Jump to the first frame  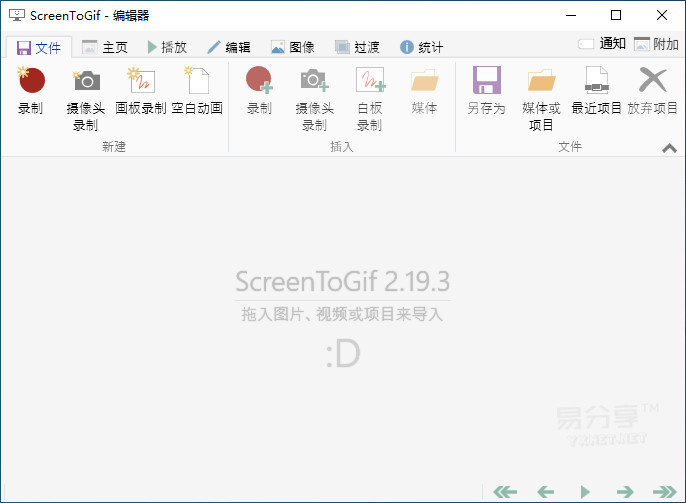click(x=505, y=492)
